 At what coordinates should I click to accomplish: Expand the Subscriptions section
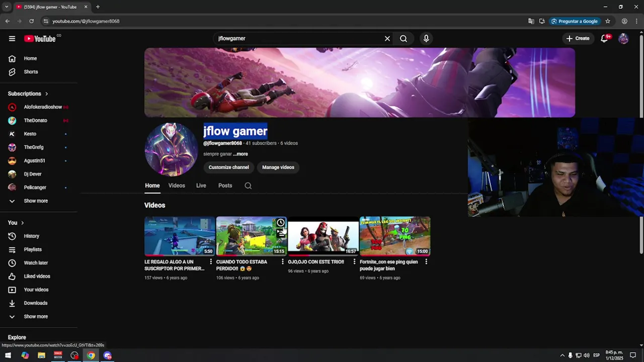28,94
